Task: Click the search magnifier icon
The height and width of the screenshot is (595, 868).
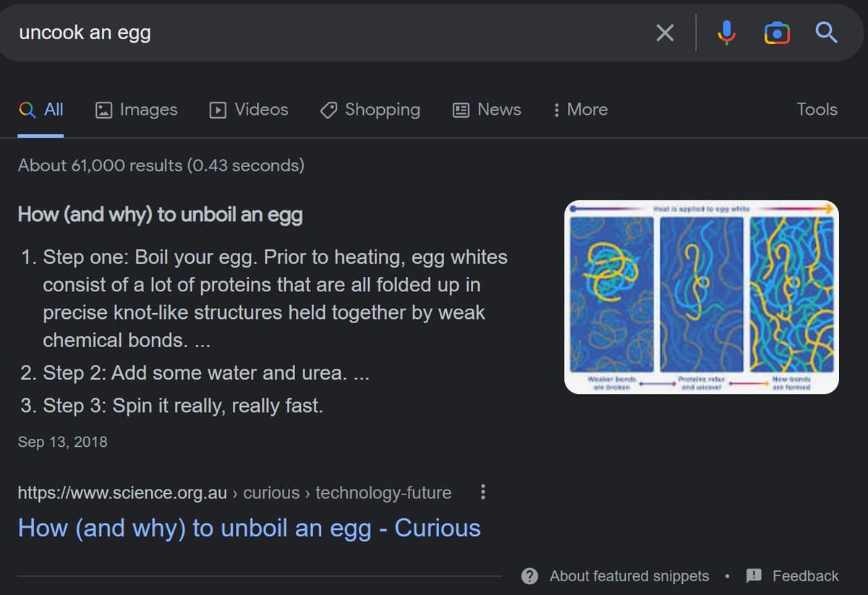Action: point(827,32)
